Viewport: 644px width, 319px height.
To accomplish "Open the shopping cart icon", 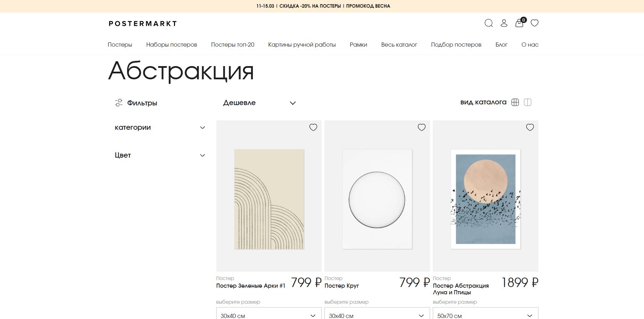I will [518, 24].
